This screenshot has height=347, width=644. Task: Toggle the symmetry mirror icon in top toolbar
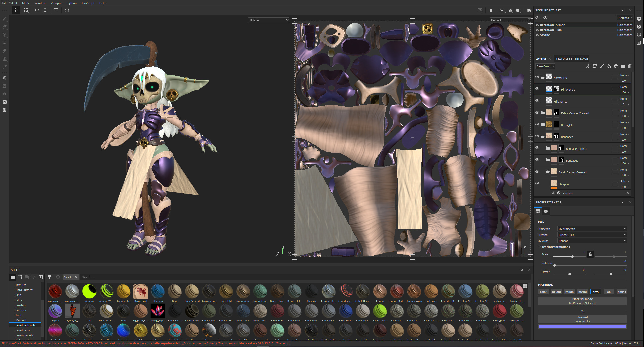(x=37, y=10)
